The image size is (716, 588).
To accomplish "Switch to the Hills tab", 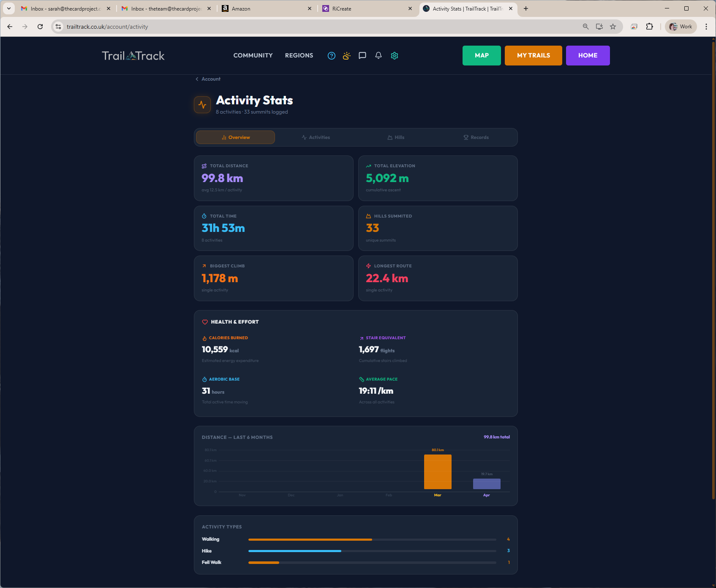I will pos(396,137).
